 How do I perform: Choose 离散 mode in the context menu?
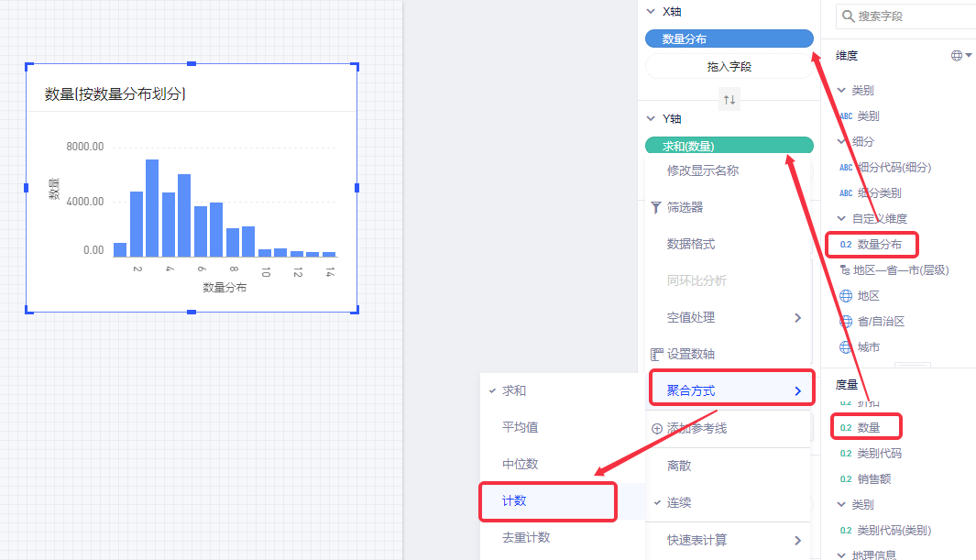(679, 466)
